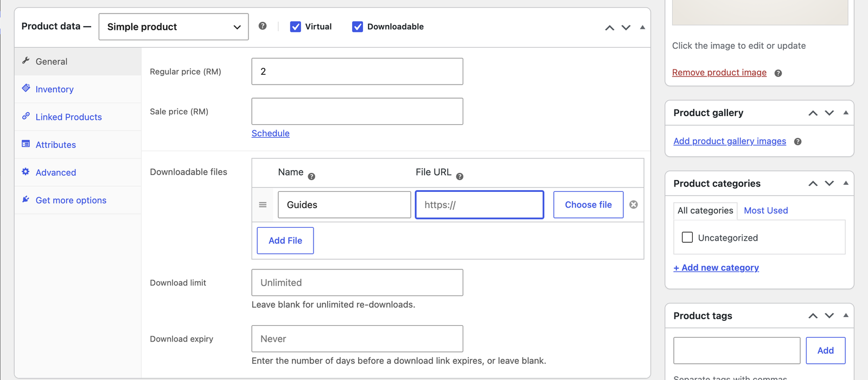Move Product categories panel up
The image size is (868, 380).
coord(813,183)
